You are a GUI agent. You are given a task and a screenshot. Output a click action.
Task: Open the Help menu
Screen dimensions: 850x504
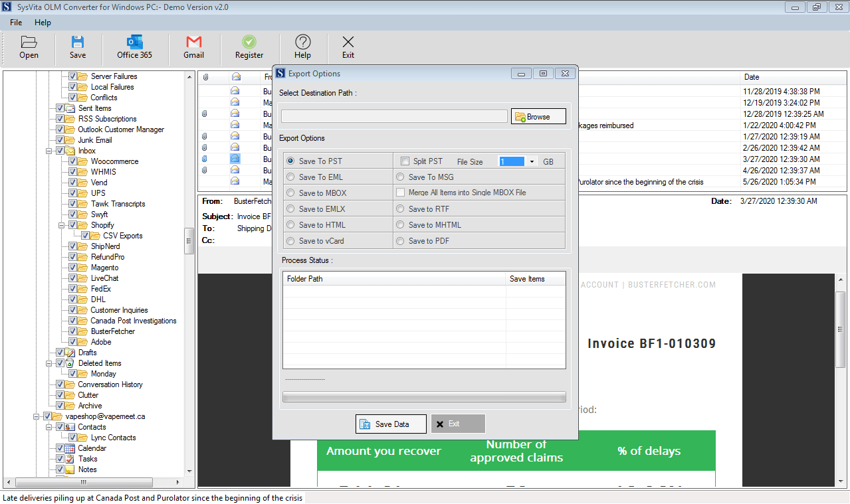pos(43,22)
